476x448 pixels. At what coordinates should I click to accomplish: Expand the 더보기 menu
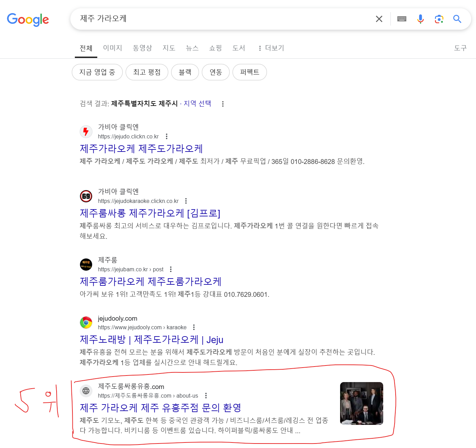click(271, 48)
